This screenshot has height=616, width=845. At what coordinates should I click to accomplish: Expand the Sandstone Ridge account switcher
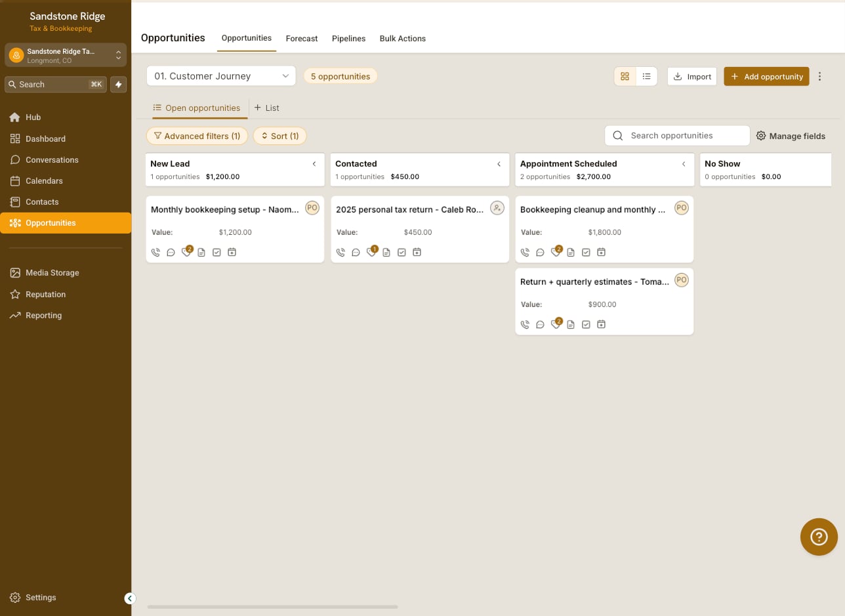point(66,55)
